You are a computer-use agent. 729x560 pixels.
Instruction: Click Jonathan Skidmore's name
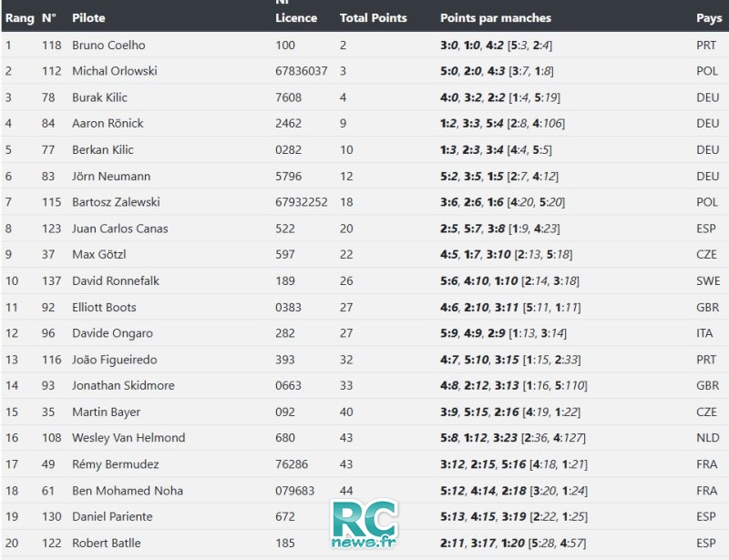[123, 385]
